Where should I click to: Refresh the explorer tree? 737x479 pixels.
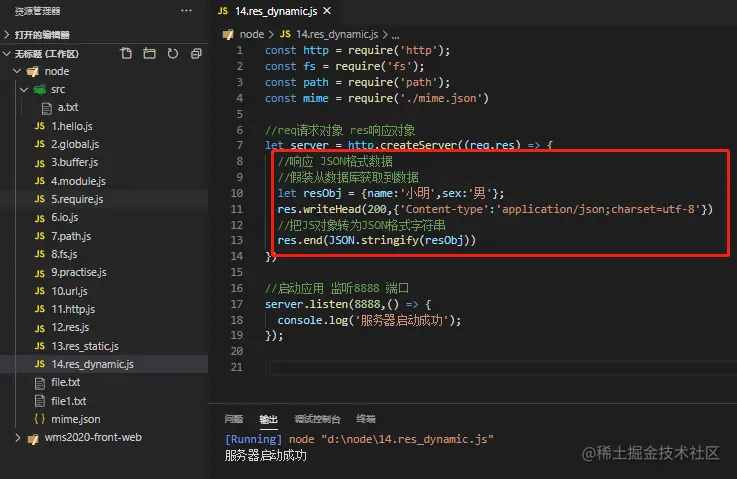[173, 53]
